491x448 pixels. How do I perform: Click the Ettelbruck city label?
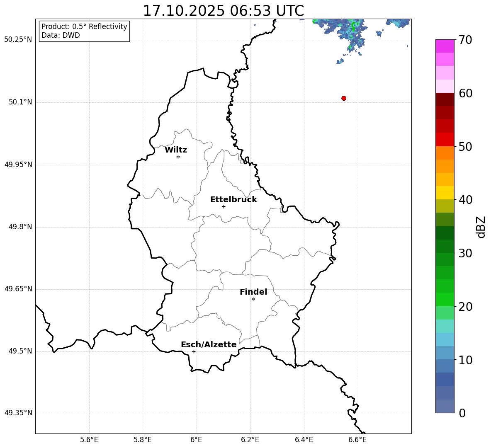233,200
